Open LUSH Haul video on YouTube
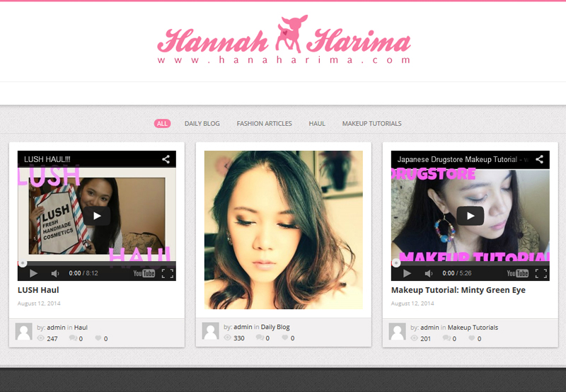 (144, 273)
